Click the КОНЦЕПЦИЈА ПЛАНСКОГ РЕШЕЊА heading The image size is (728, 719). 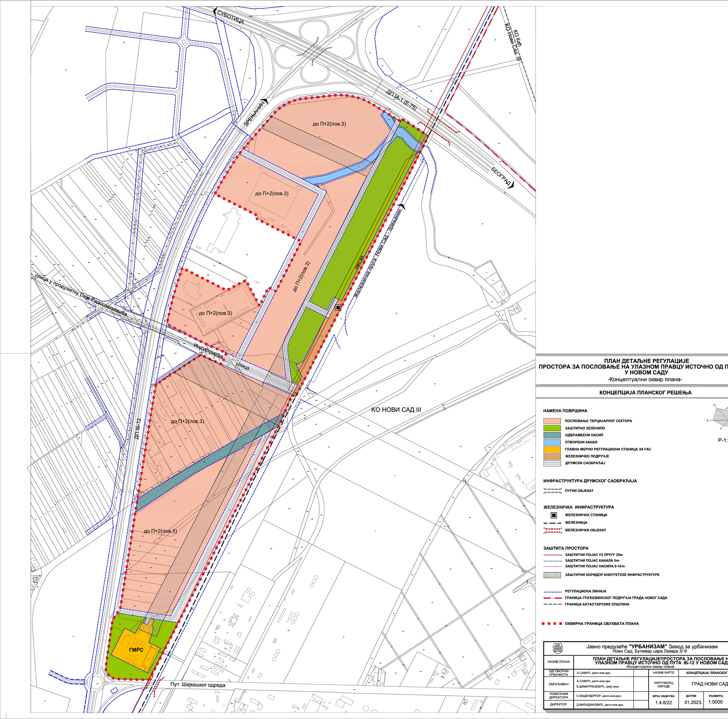click(645, 393)
